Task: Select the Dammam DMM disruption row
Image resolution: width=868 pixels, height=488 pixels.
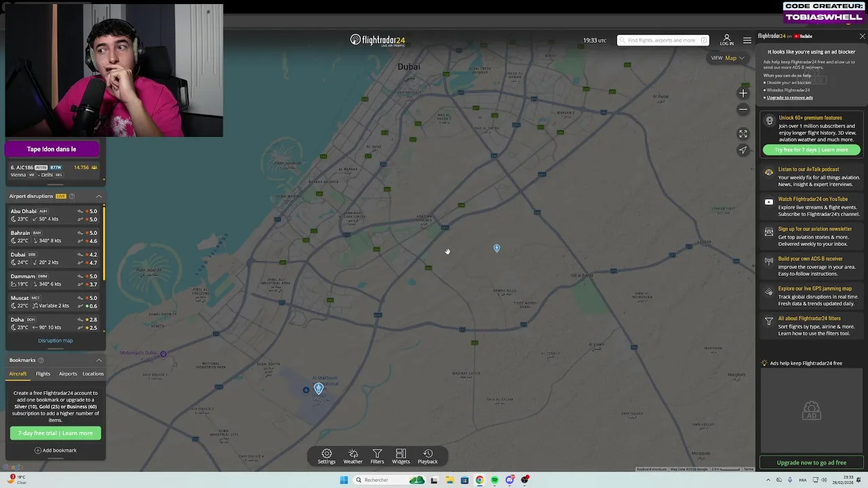Action: tap(54, 281)
